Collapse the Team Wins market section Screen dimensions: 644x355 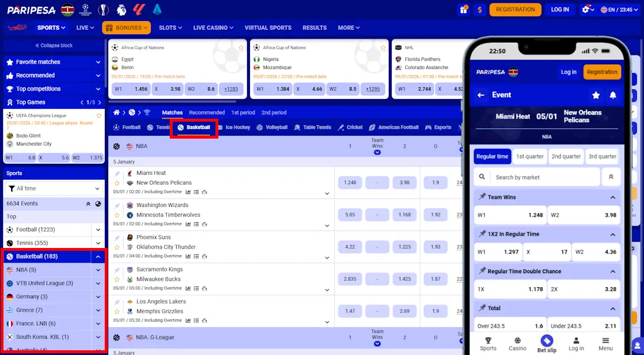(x=611, y=197)
